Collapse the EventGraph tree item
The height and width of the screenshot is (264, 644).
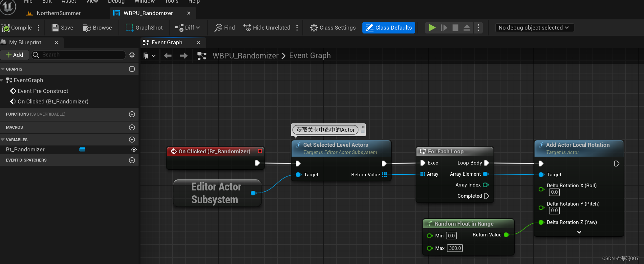(2, 80)
